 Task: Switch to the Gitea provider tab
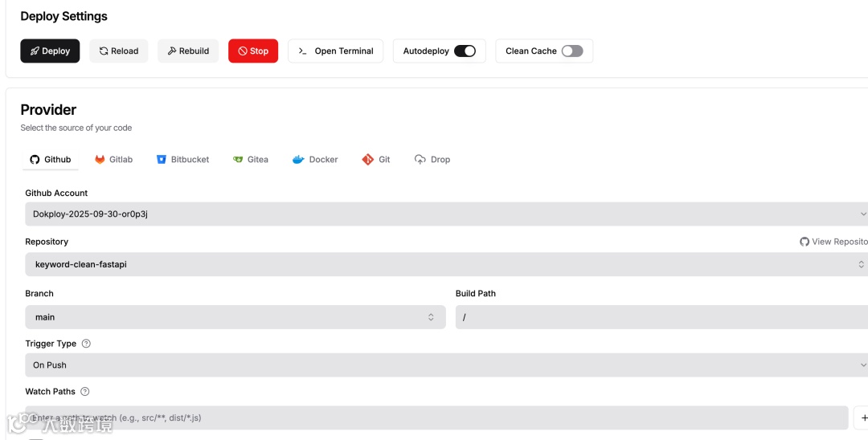[x=250, y=159]
